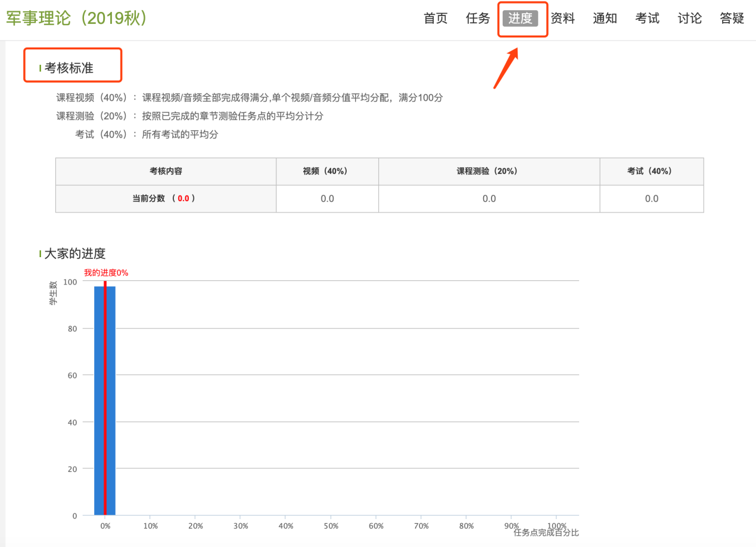Viewport: 756px width, 547px height.
Task: Click the 大家的进度 section heading
Action: tap(75, 254)
